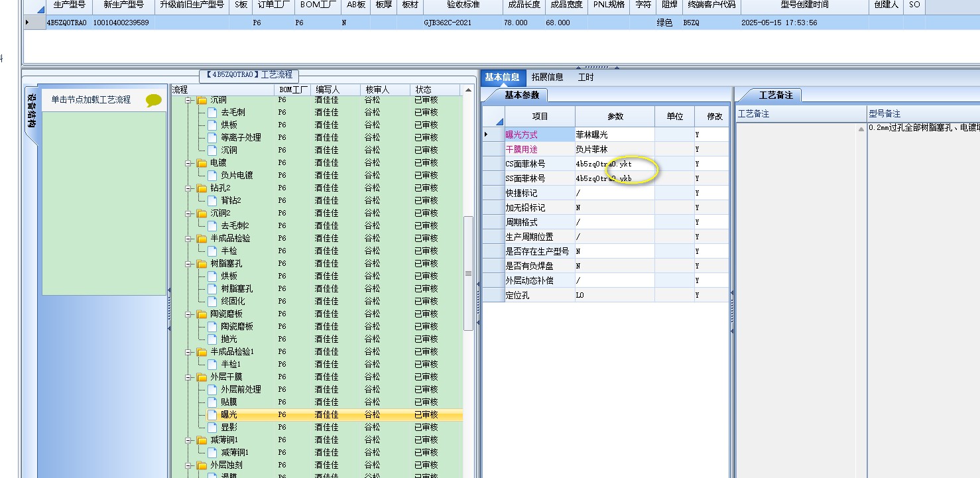Click the 型号备注 text starting 0.2mm过孔
Viewport: 980px width, 478px height.
point(924,128)
